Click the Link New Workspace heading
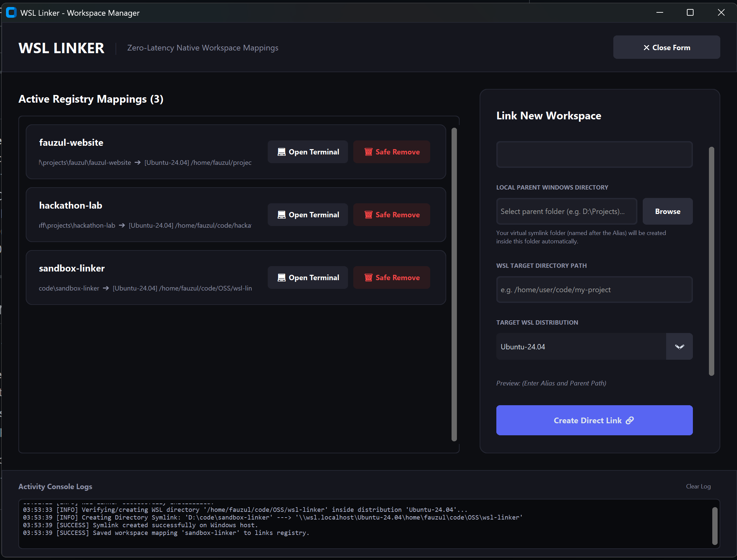This screenshot has width=737, height=560. pyautogui.click(x=548, y=116)
